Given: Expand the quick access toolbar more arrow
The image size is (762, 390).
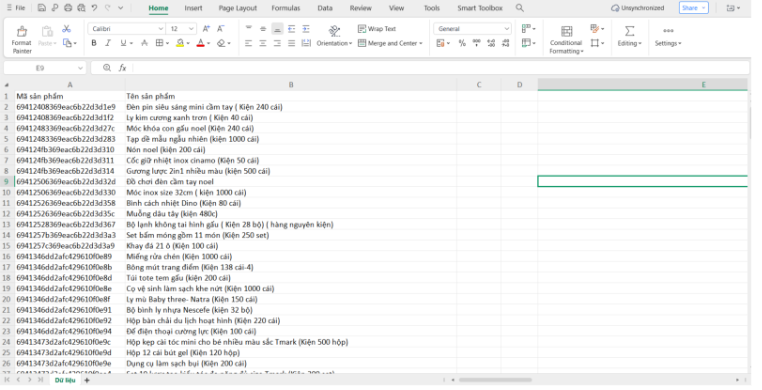Looking at the screenshot, I should point(121,8).
